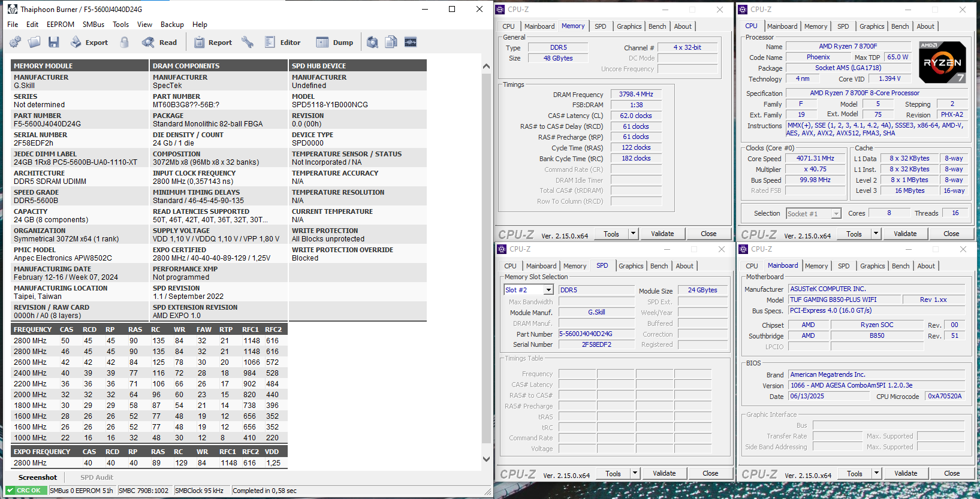Screen dimensions: 980x499
Task: Click the padlock icon in toolbar
Action: click(125, 42)
